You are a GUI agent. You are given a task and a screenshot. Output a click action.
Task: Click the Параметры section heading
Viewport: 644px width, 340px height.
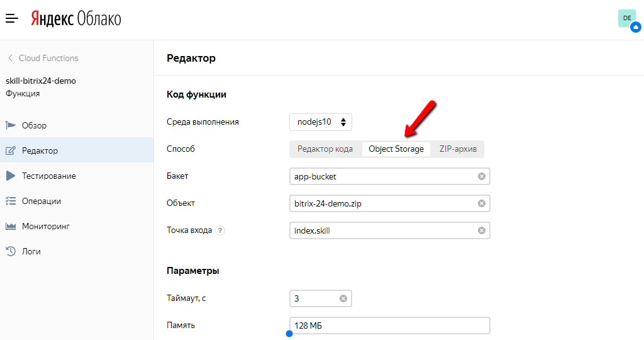(x=192, y=271)
